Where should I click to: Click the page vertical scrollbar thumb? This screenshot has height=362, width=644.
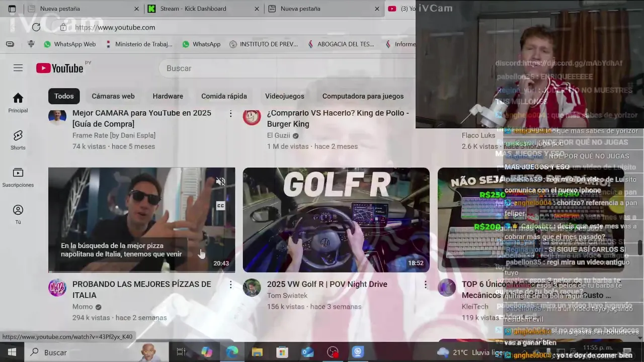[640, 247]
